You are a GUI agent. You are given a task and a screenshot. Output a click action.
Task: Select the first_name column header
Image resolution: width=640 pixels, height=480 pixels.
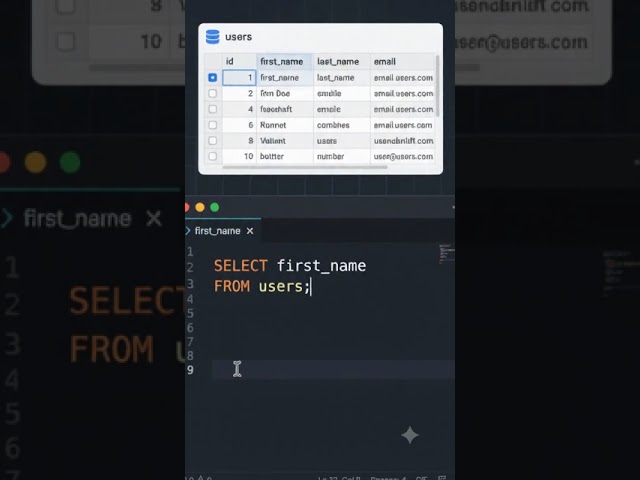coord(284,61)
